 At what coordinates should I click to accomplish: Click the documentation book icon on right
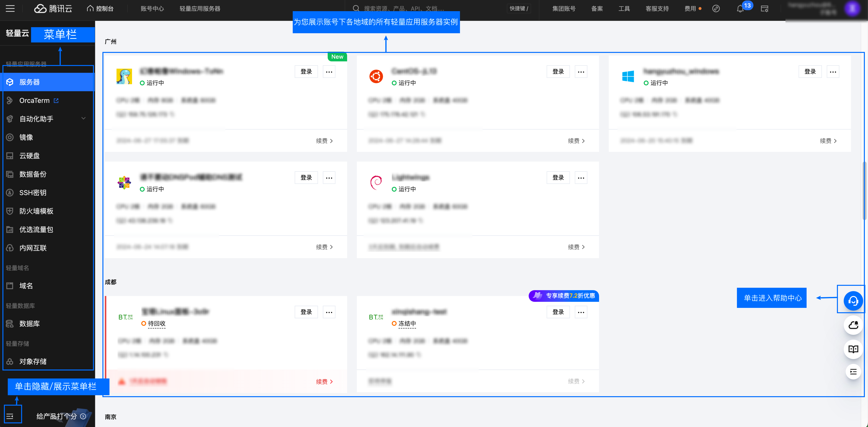tap(853, 349)
